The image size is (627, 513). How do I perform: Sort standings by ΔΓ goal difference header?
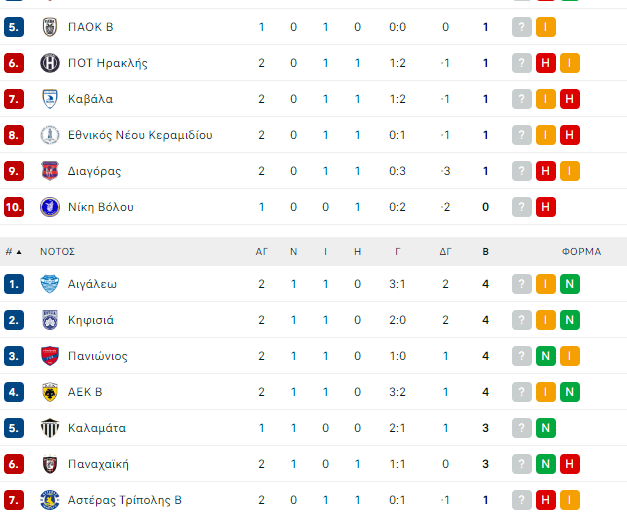pos(445,252)
